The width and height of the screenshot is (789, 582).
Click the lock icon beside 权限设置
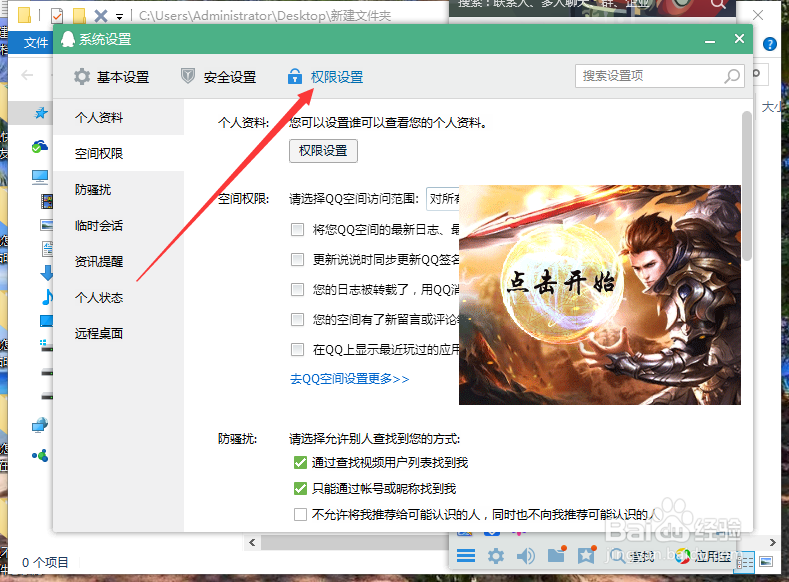coord(295,76)
